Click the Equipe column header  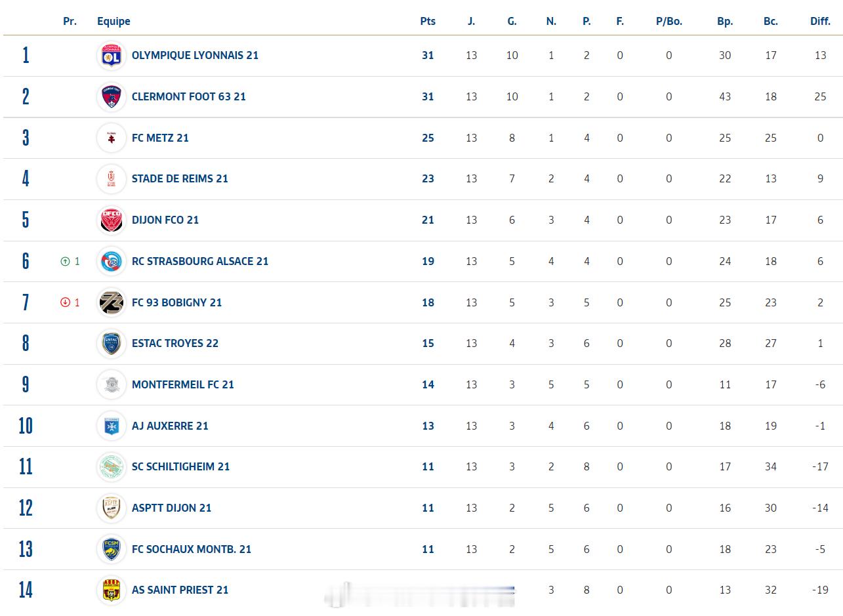113,21
